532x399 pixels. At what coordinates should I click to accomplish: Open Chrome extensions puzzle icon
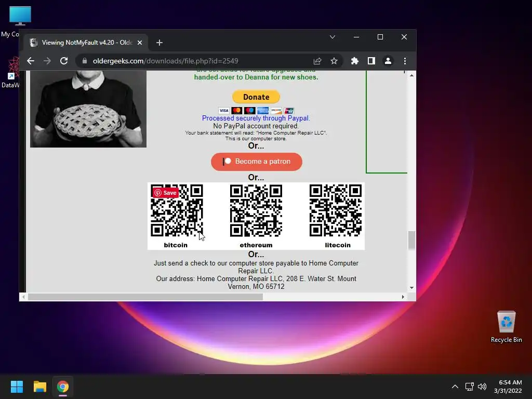354,61
